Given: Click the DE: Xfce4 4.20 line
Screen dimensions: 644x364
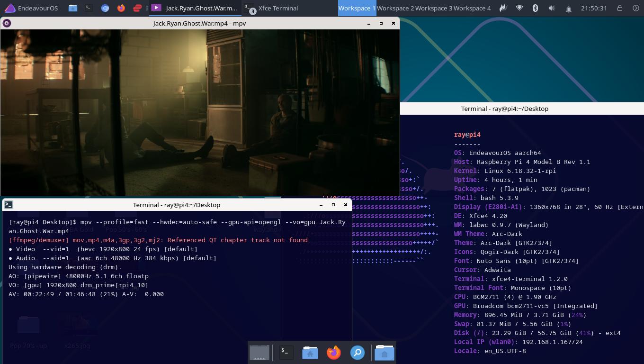Looking at the screenshot, I should point(480,216).
